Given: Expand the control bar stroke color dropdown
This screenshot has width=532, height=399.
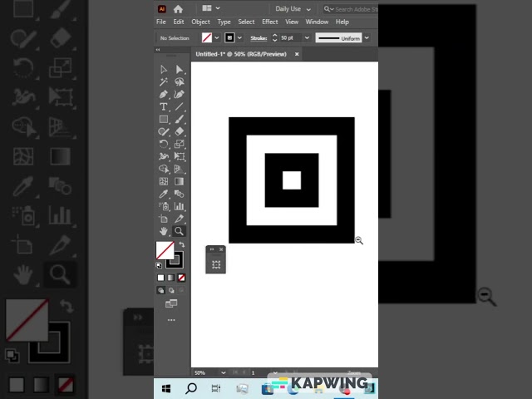Looking at the screenshot, I should click(x=239, y=37).
